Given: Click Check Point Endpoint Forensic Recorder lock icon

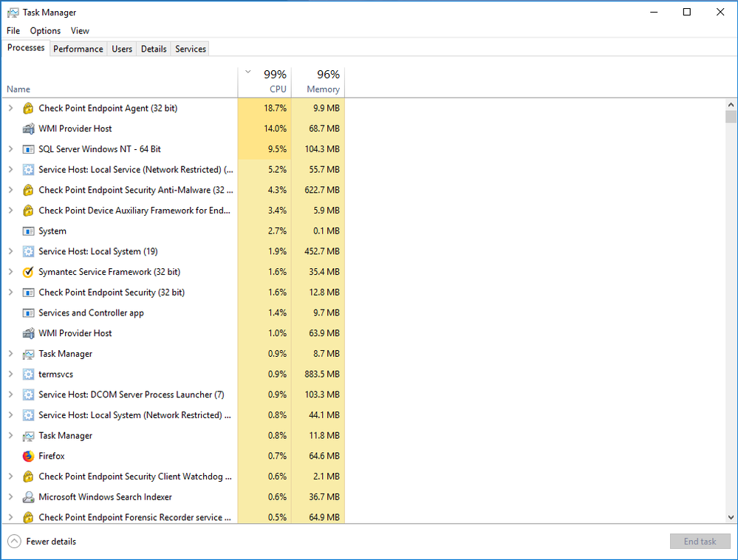Looking at the screenshot, I should pyautogui.click(x=28, y=517).
